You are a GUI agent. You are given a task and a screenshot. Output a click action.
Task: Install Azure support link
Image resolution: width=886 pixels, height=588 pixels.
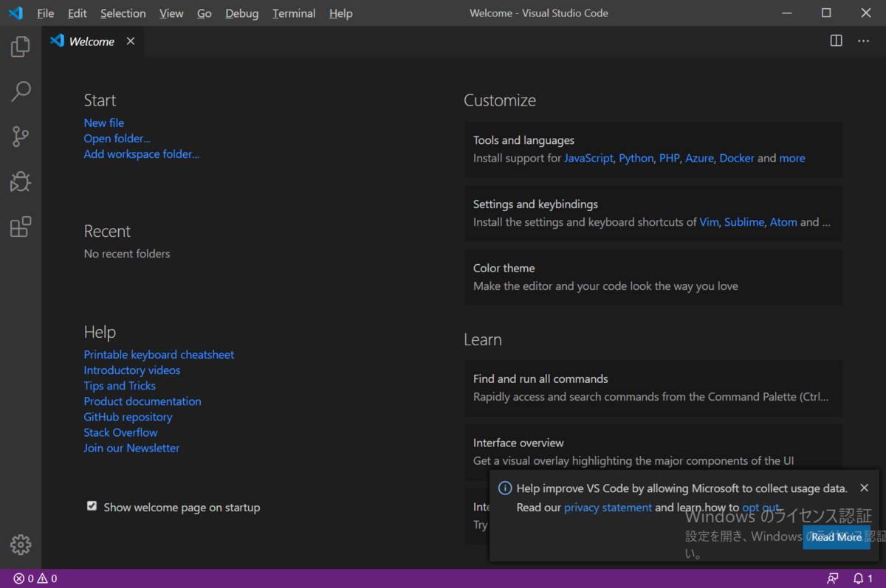click(x=699, y=159)
